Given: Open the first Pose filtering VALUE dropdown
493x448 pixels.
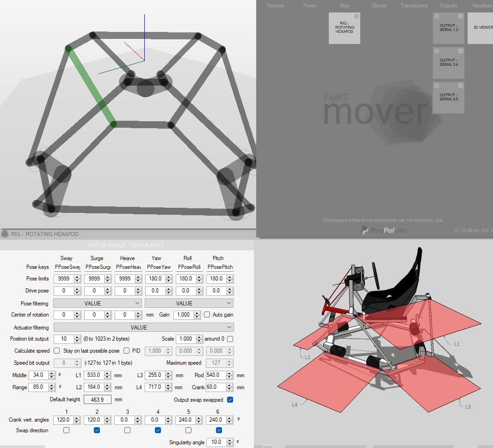Looking at the screenshot, I should (98, 303).
